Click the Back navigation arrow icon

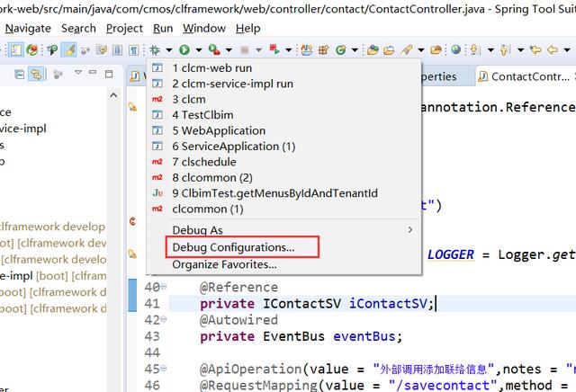point(552,49)
